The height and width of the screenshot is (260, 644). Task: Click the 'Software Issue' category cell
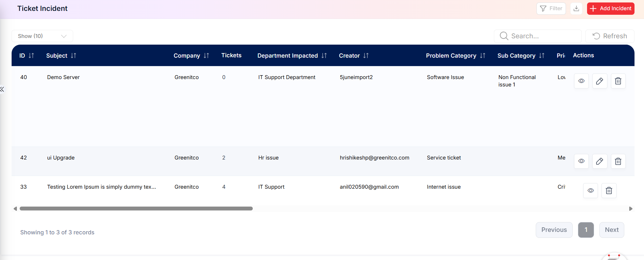pos(445,77)
